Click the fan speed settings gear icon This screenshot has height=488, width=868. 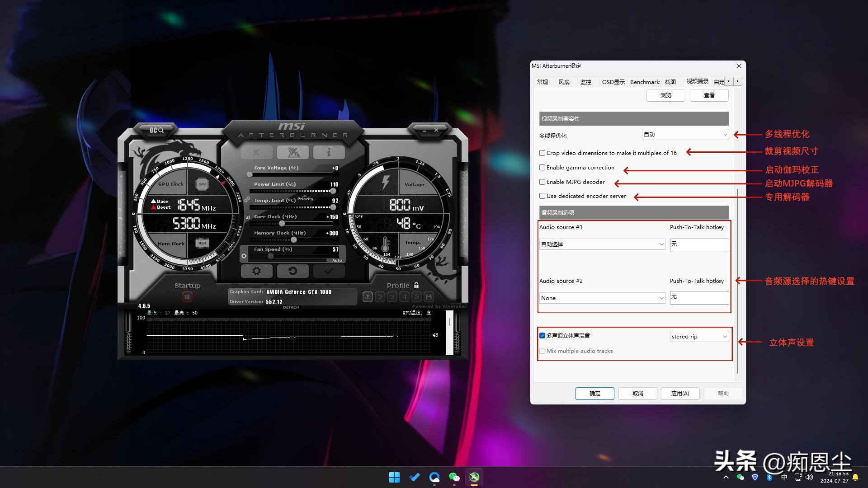click(244, 256)
